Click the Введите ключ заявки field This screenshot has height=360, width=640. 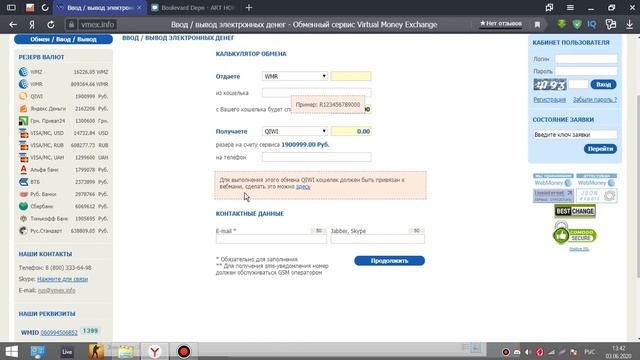(575, 135)
